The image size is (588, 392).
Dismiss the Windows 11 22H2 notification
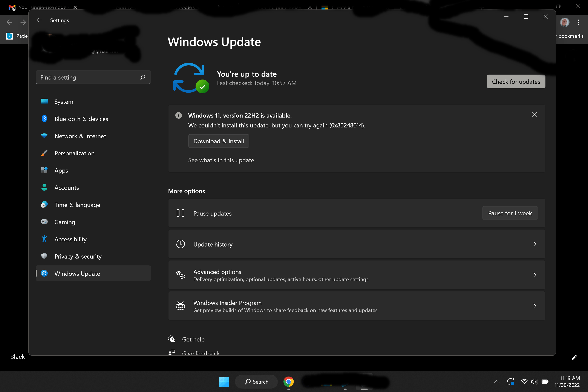534,115
